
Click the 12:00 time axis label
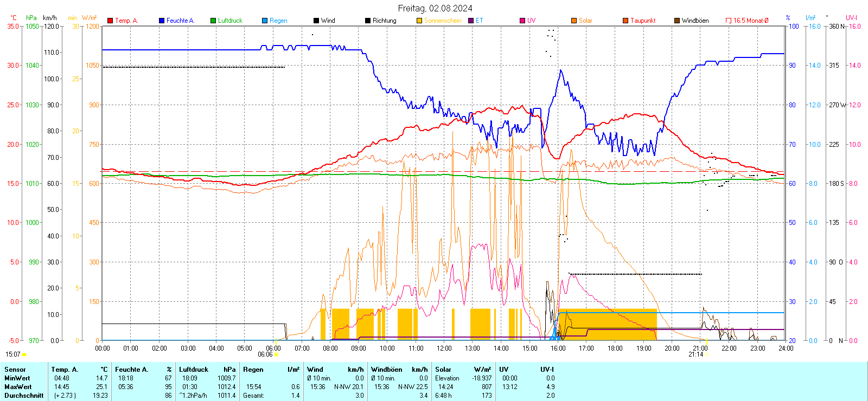(444, 348)
